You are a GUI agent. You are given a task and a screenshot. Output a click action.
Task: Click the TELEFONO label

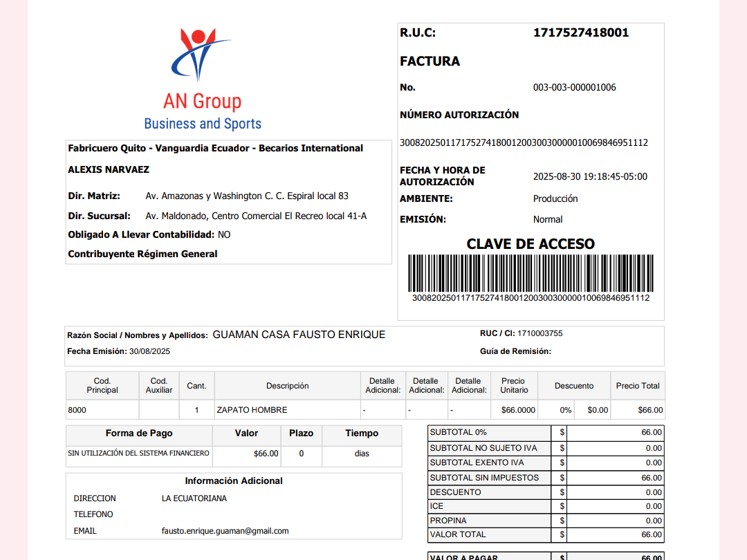93,514
